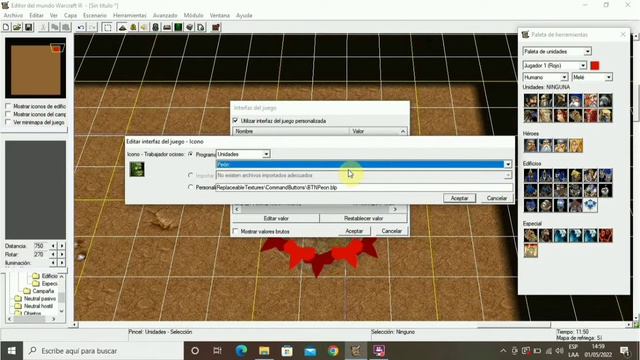Click the Cut toolbar icon

pos(43,27)
